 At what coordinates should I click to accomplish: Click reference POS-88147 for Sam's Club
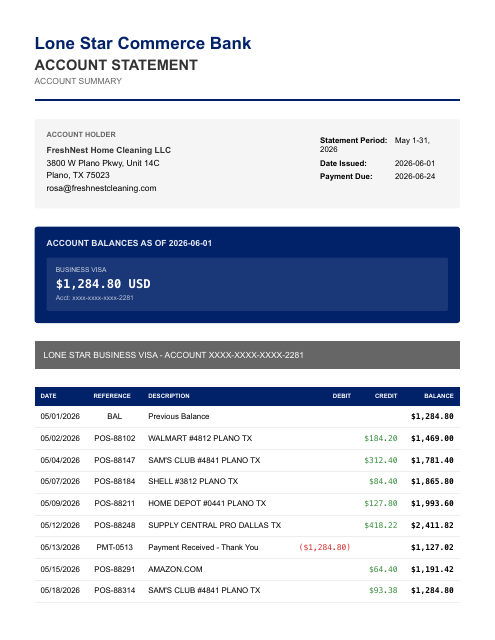(115, 460)
